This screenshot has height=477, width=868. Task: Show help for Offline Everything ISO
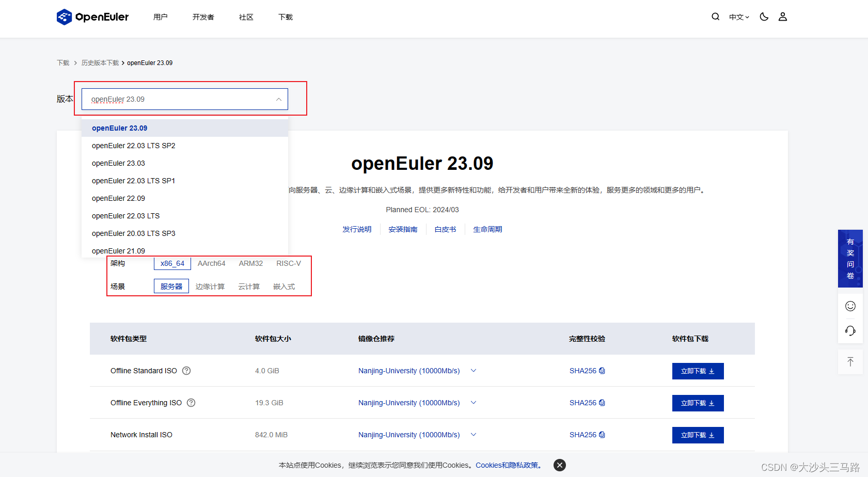point(191,403)
